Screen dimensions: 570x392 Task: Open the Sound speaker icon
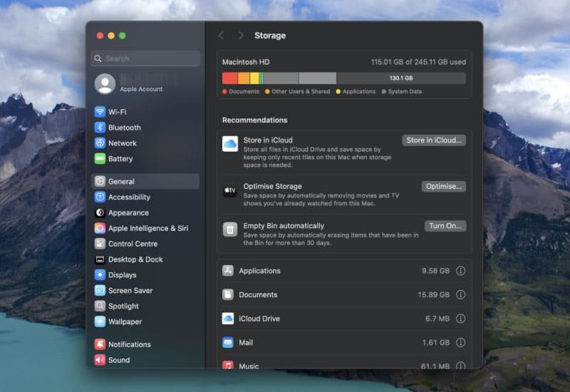click(x=100, y=360)
